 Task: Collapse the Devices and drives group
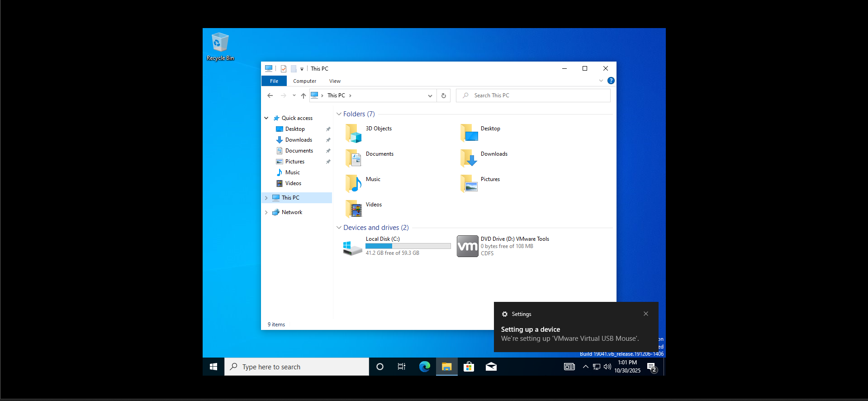(x=339, y=228)
